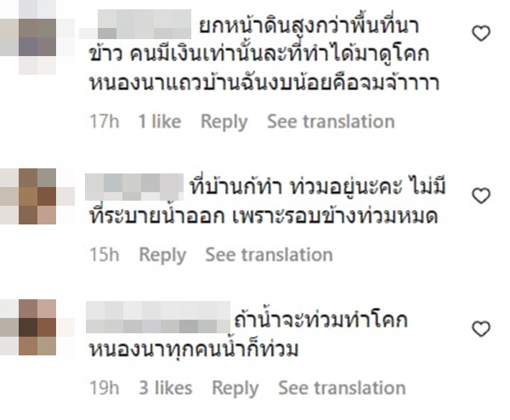
Task: See translation of the 19h comment
Action: 342,389
